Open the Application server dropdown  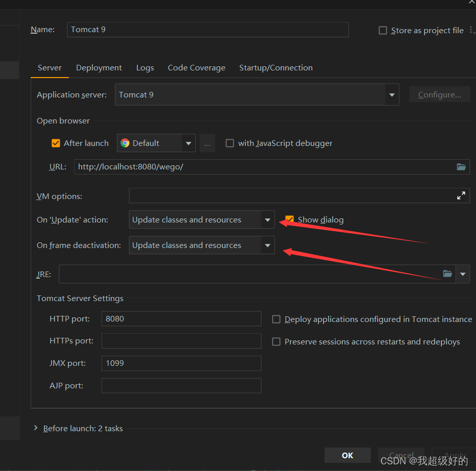pyautogui.click(x=257, y=95)
